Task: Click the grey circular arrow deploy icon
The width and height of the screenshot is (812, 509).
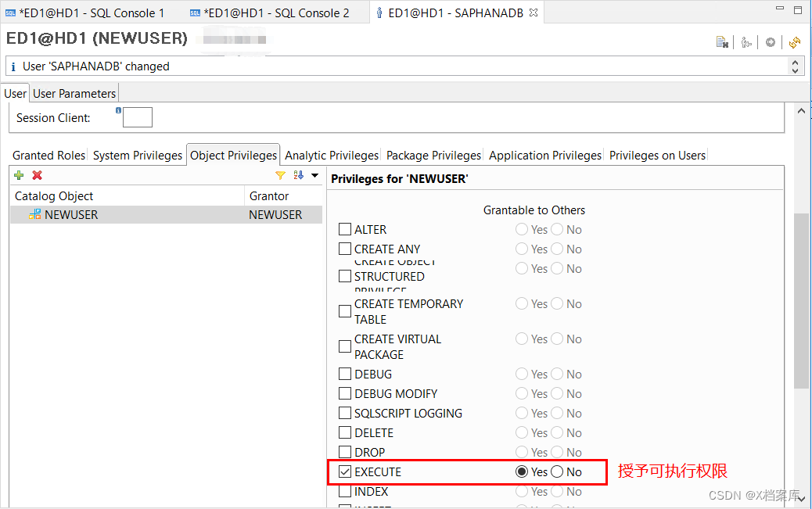Action: (x=771, y=42)
